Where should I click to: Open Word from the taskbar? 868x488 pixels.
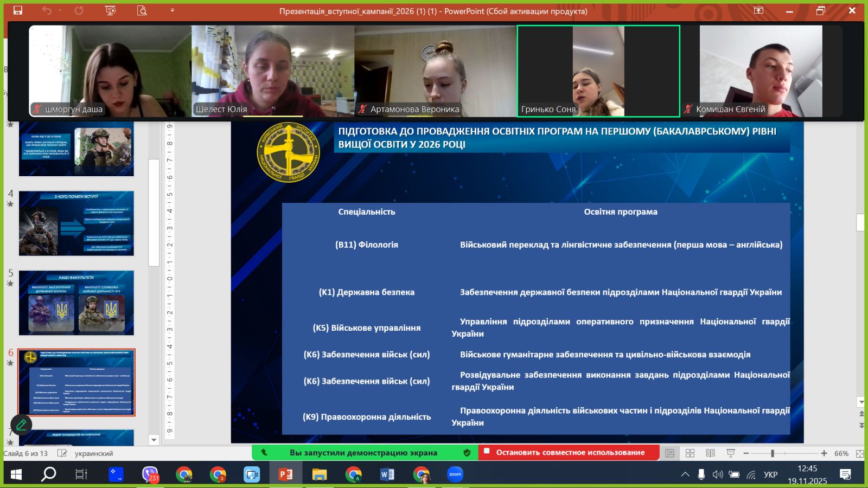[x=387, y=474]
